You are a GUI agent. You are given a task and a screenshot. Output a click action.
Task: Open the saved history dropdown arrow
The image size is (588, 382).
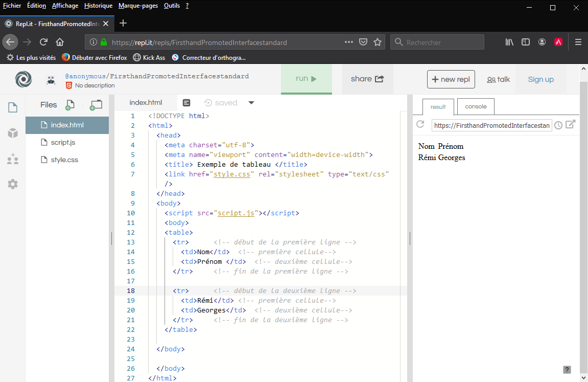251,103
